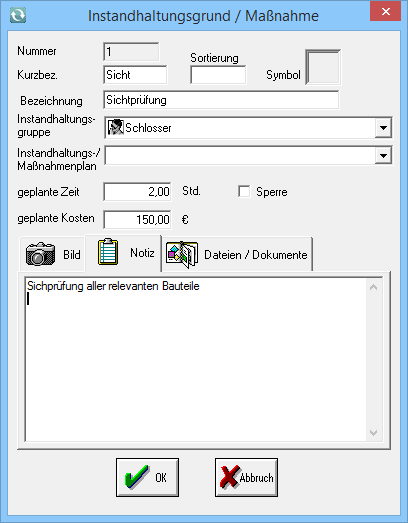Click the documents icon on Dateien tab

pos(182,254)
